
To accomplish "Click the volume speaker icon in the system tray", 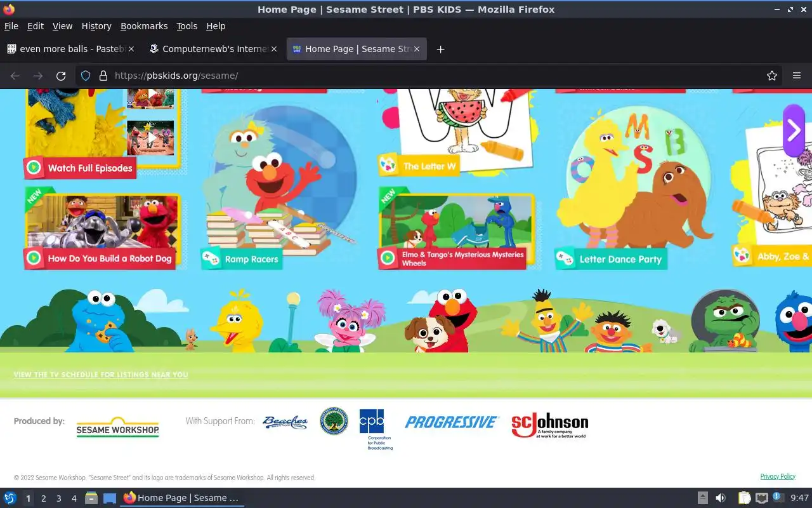I will 721,498.
